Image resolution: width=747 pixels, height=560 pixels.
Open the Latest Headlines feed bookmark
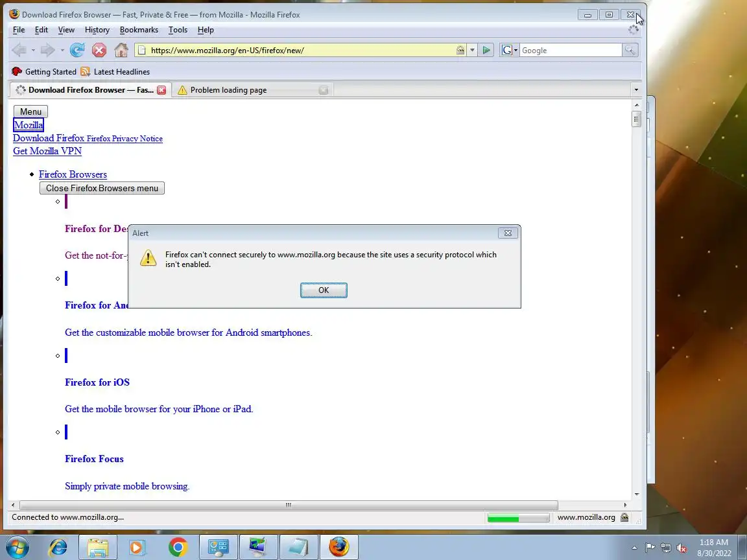[115, 71]
